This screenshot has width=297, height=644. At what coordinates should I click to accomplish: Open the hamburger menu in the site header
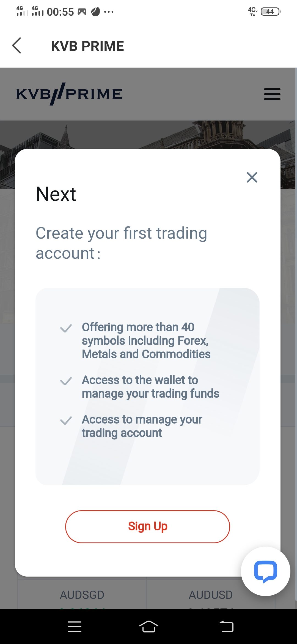click(272, 94)
